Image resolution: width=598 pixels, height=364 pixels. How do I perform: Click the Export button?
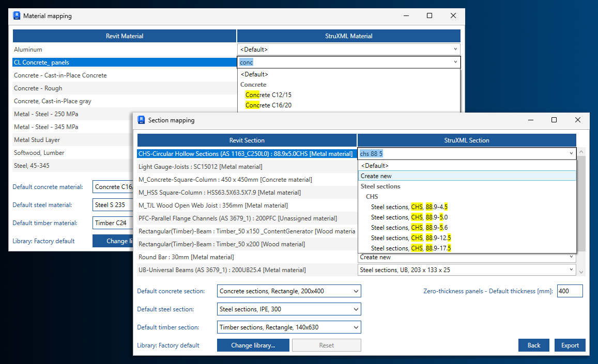click(x=570, y=345)
